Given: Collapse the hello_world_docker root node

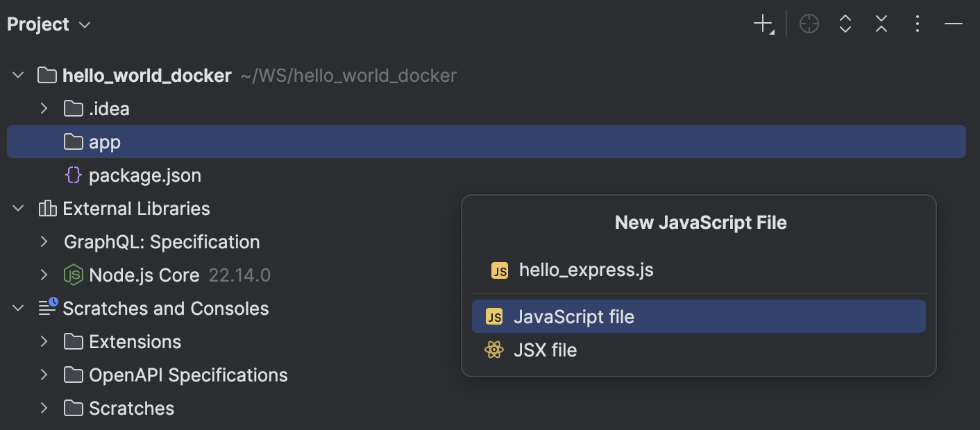Looking at the screenshot, I should point(19,76).
